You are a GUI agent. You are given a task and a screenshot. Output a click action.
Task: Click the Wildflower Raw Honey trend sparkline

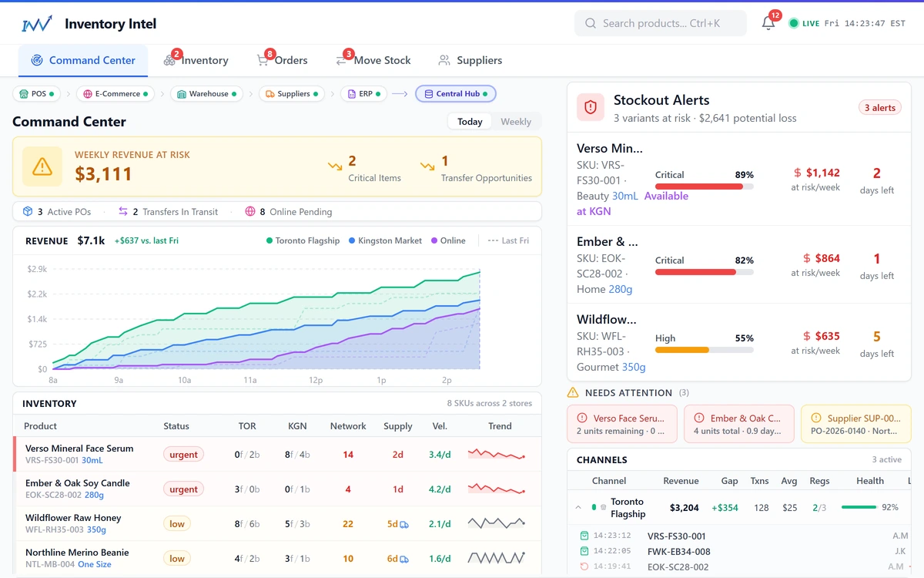497,523
